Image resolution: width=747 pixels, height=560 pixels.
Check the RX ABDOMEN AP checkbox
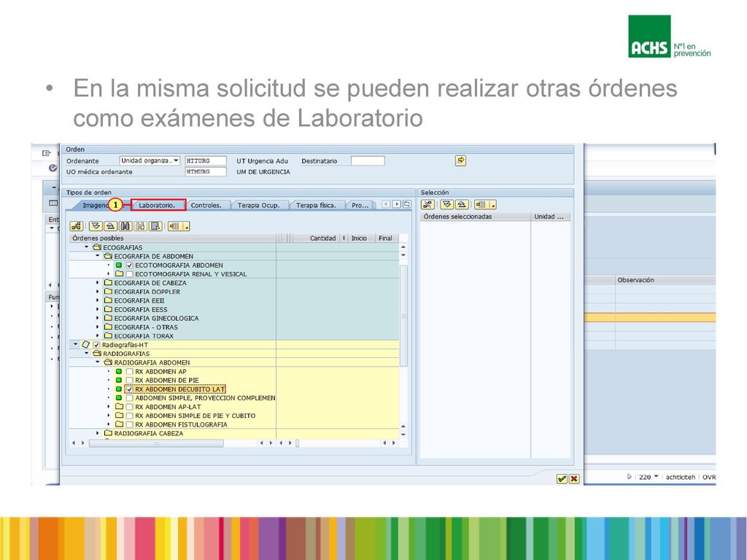tap(129, 371)
